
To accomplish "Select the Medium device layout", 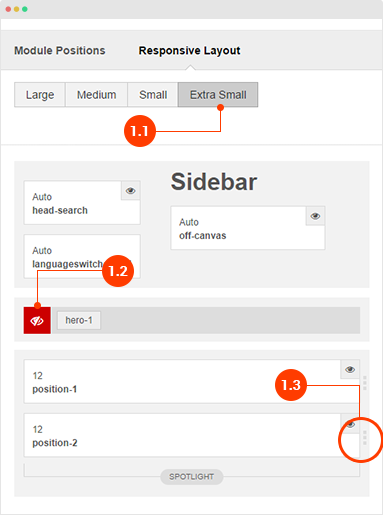I will (96, 95).
